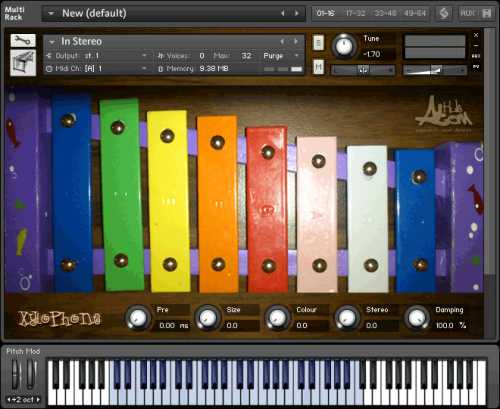Toggle the Solo button next to Tune
The width and height of the screenshot is (500, 409).
pos(318,43)
